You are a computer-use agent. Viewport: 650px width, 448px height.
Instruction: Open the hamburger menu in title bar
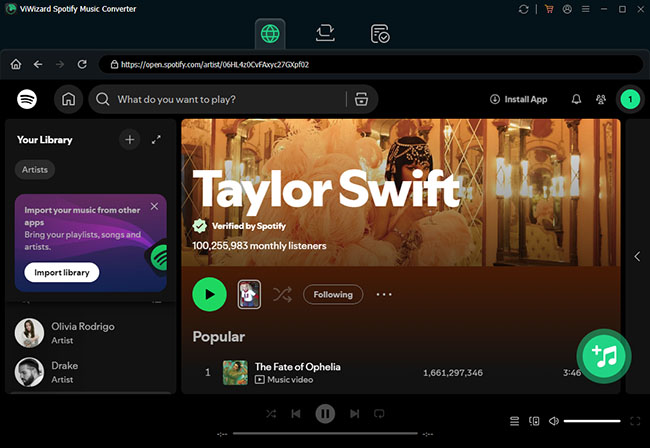[585, 9]
